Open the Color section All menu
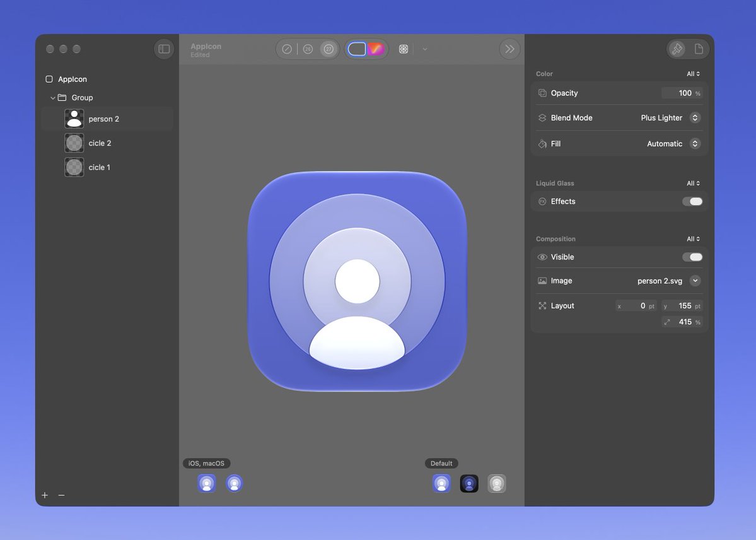 pos(694,74)
